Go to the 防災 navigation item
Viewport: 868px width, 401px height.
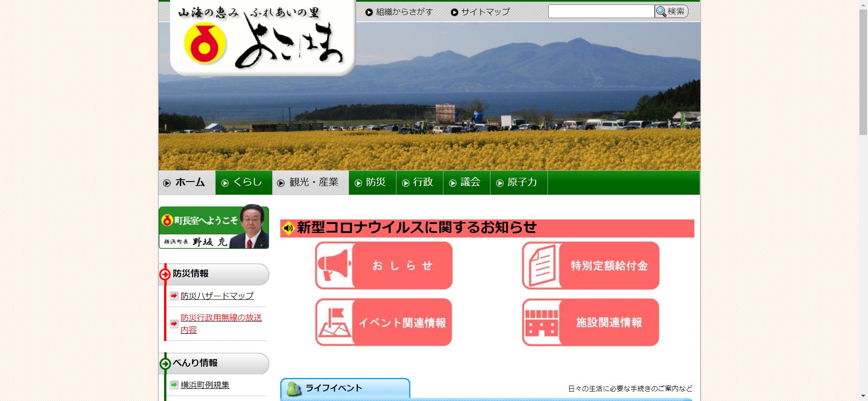tap(372, 182)
